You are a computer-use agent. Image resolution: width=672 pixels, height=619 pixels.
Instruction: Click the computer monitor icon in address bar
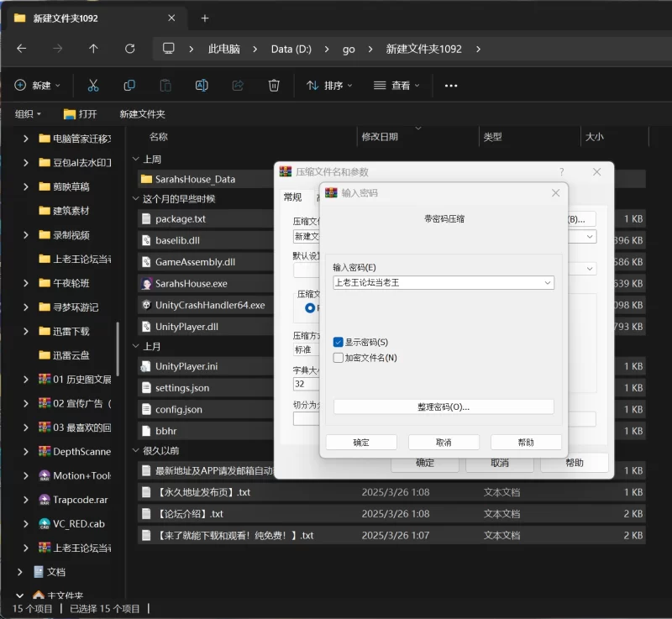pos(169,49)
